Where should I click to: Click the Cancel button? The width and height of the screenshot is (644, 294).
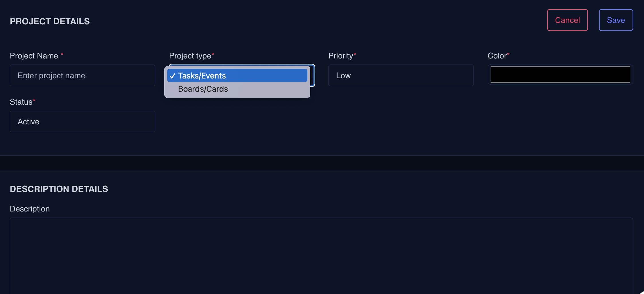(x=567, y=20)
